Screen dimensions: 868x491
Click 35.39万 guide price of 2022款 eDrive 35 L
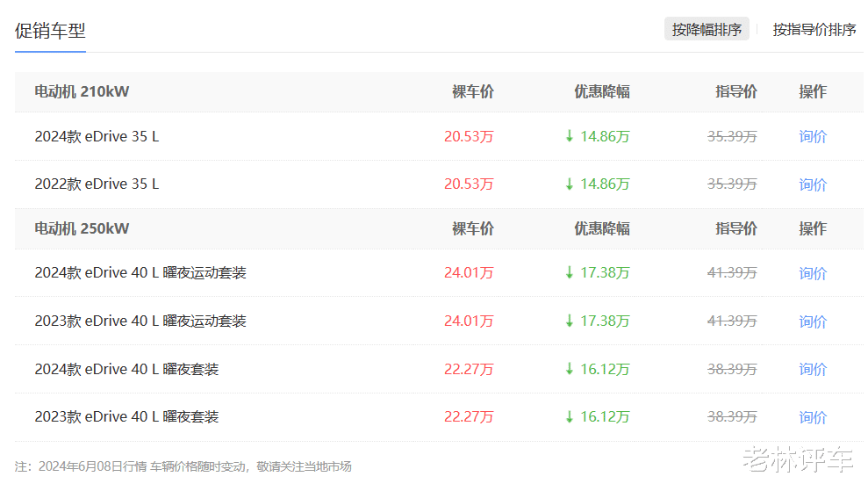pos(732,184)
